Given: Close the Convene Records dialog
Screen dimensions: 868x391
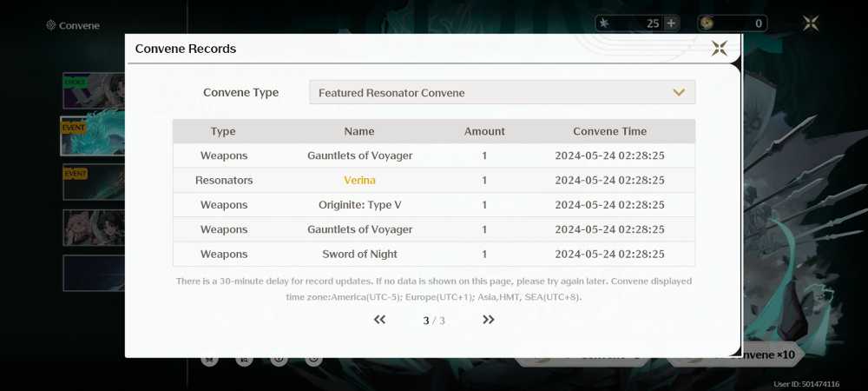Looking at the screenshot, I should coord(719,48).
